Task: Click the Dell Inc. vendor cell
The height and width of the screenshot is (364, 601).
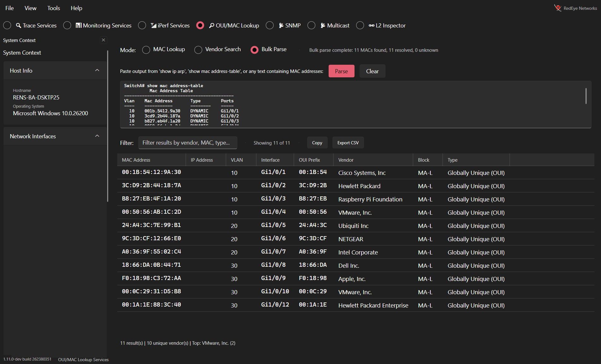Action: [349, 266]
